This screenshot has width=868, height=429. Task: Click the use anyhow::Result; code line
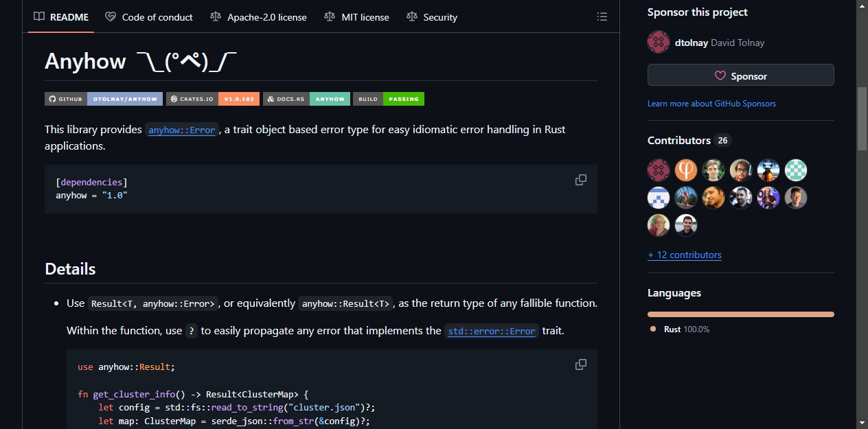click(126, 367)
